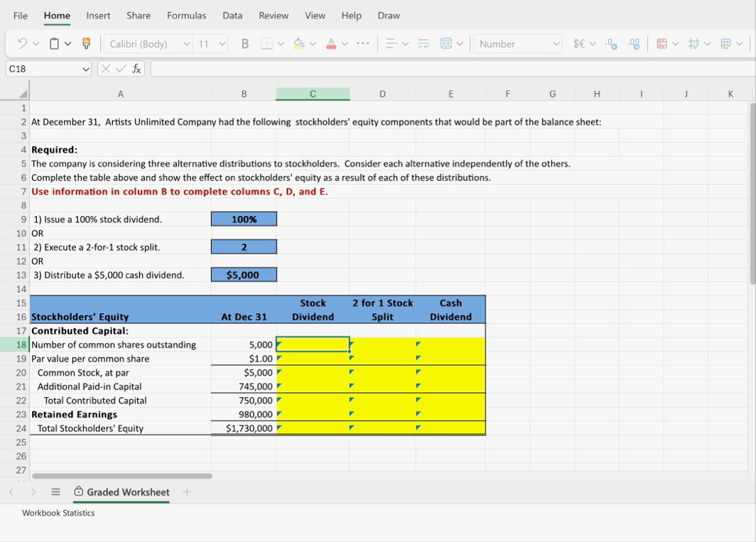756x542 pixels.
Task: Switch to the View tab
Action: pos(315,16)
